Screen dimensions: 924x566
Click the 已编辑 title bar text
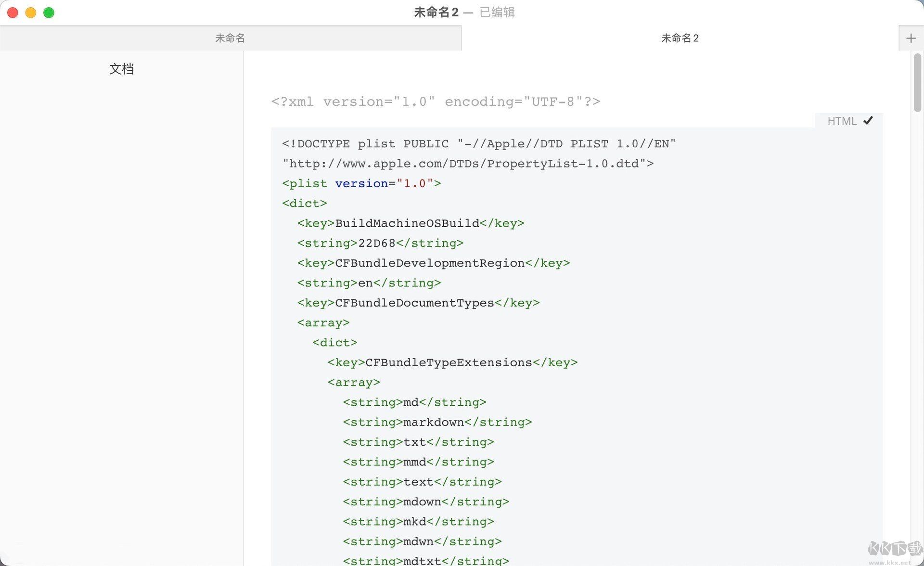click(497, 12)
